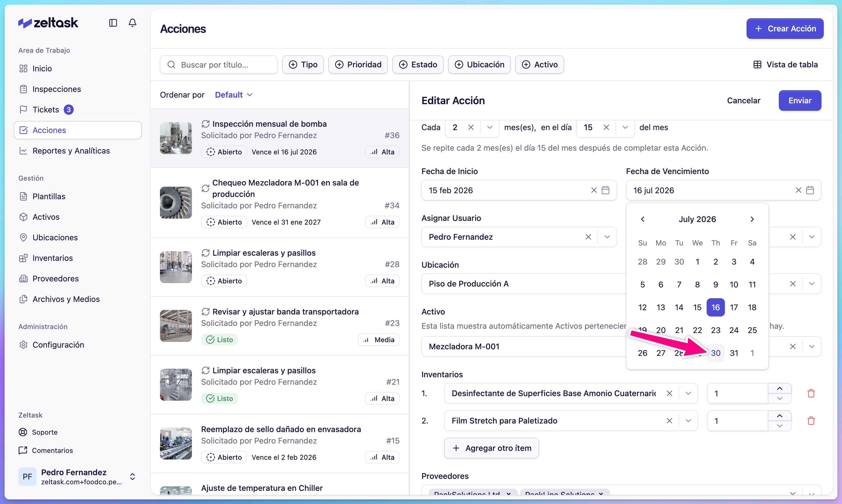The width and height of the screenshot is (842, 504).
Task: Expand the Cada months interval dropdown
Action: (x=490, y=127)
